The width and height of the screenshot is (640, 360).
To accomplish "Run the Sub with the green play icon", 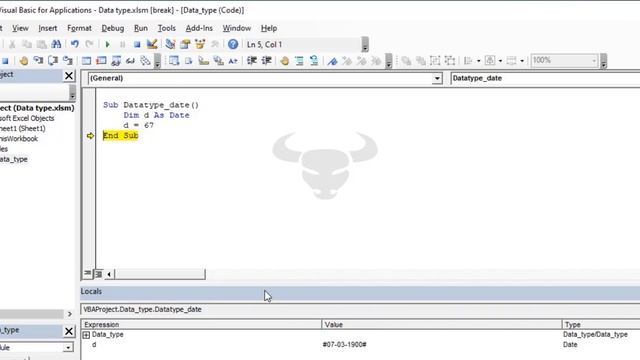I will [x=107, y=44].
